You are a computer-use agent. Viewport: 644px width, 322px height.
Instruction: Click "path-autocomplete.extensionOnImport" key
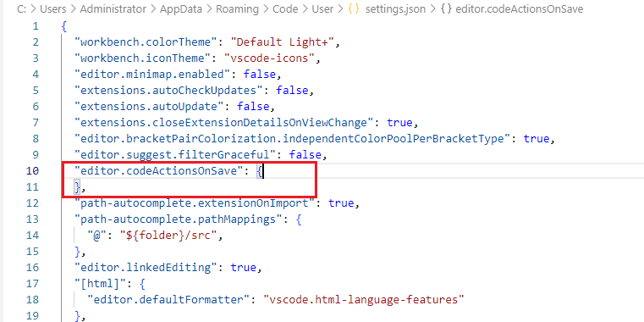(194, 203)
